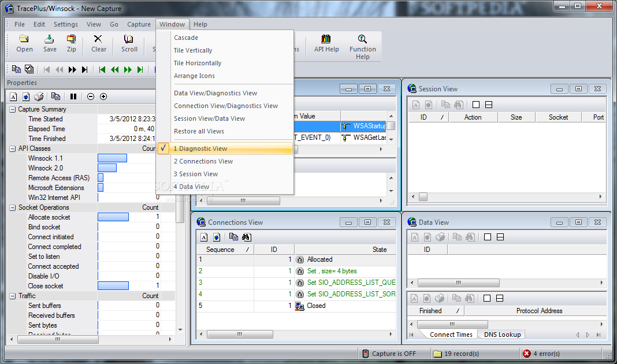Screen dimensions: 617x364
Task: Click the web page icon in Properties toolbar
Action: click(26, 96)
